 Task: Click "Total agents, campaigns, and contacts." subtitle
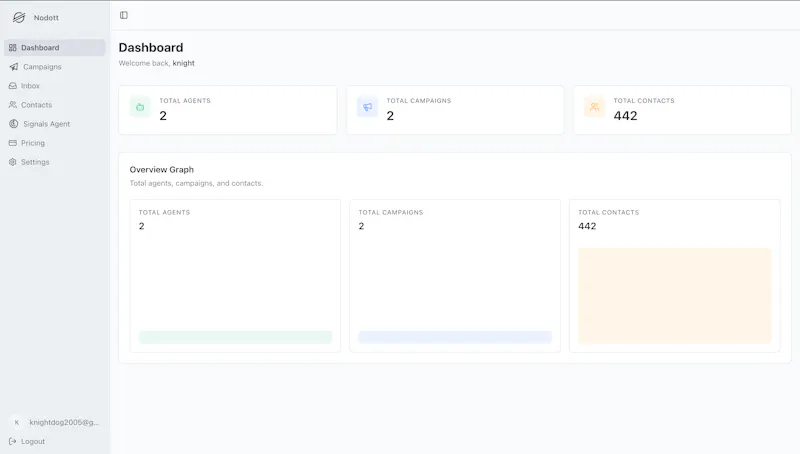tap(196, 183)
